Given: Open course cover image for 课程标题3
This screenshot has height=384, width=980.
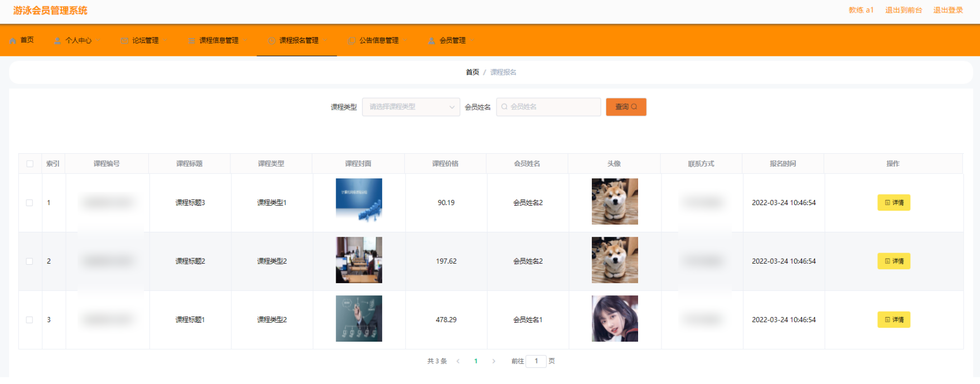Looking at the screenshot, I should pyautogui.click(x=359, y=200).
